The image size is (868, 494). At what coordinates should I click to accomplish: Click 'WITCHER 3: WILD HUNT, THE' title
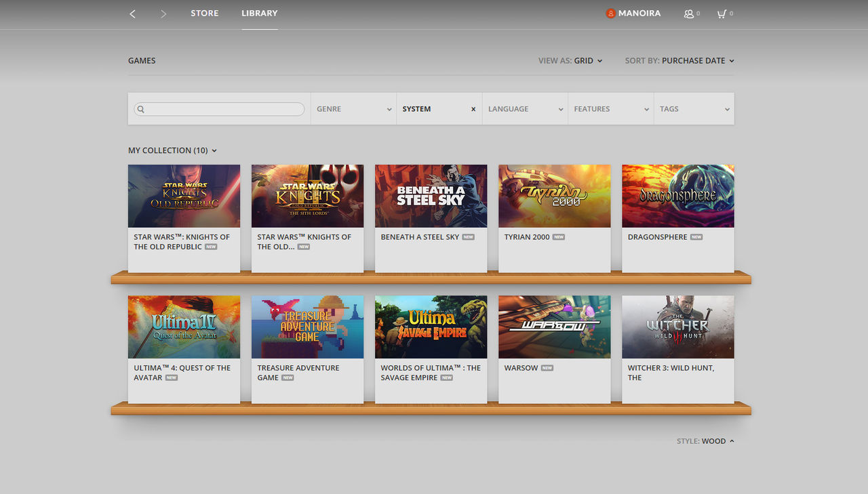[x=671, y=373]
